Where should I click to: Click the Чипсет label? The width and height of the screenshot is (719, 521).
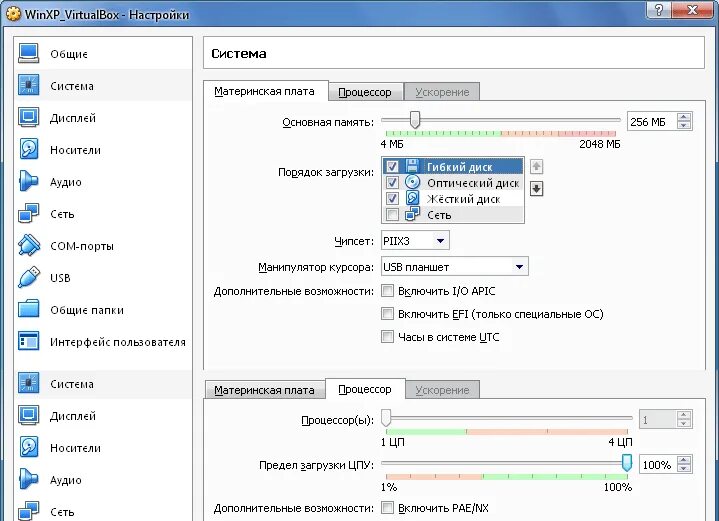pos(354,241)
